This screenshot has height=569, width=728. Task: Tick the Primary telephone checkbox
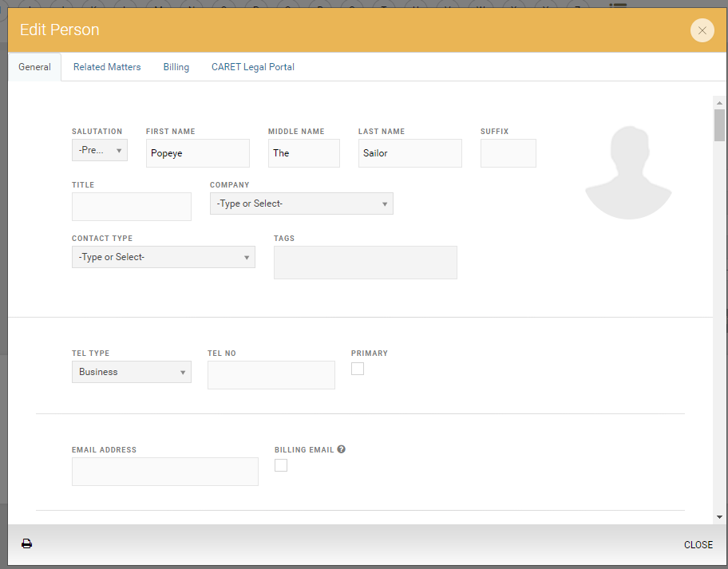[358, 369]
